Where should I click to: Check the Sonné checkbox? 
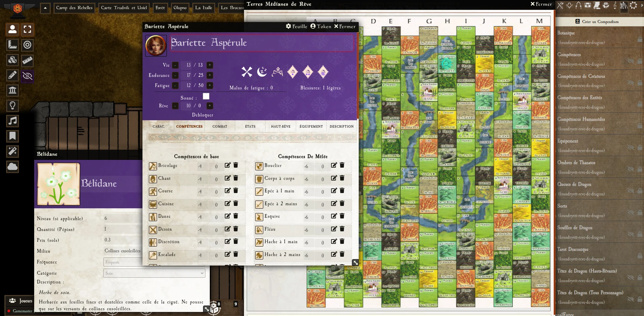point(206,96)
